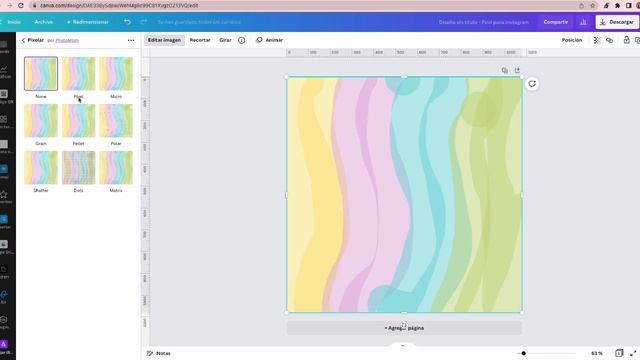Viewport: 640px width, 360px height.
Task: Open the Pixelar panel three-dots menu
Action: coord(131,40)
